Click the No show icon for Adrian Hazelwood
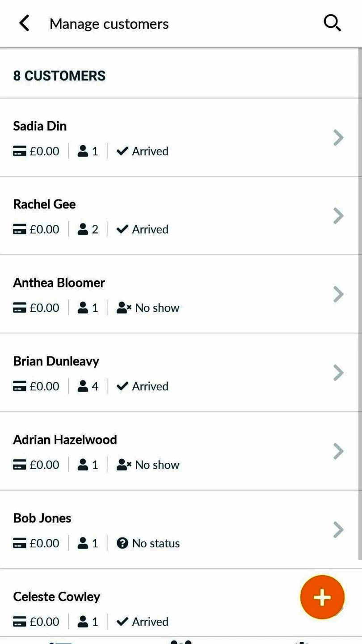The height and width of the screenshot is (644, 362). (x=123, y=465)
